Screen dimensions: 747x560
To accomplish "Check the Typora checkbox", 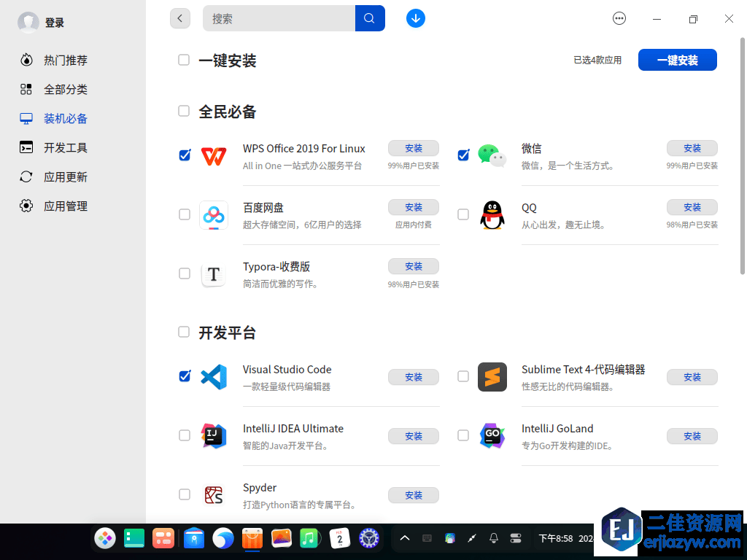I will (x=185, y=273).
